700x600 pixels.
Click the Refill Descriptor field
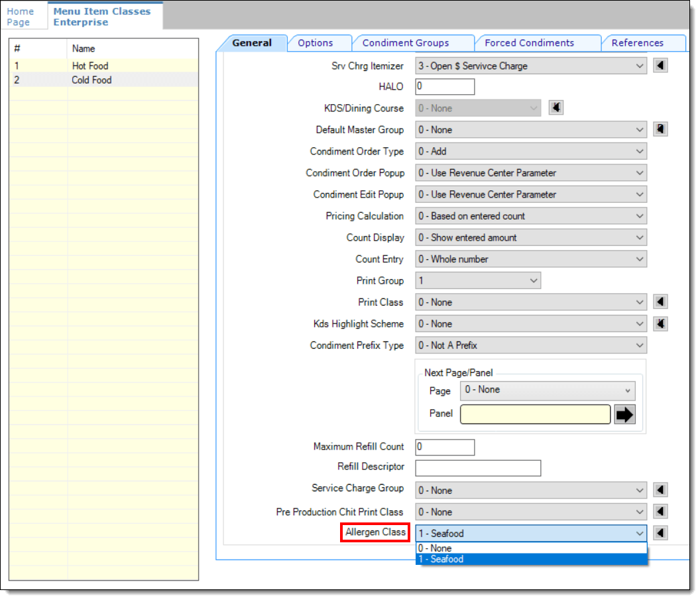tap(478, 468)
